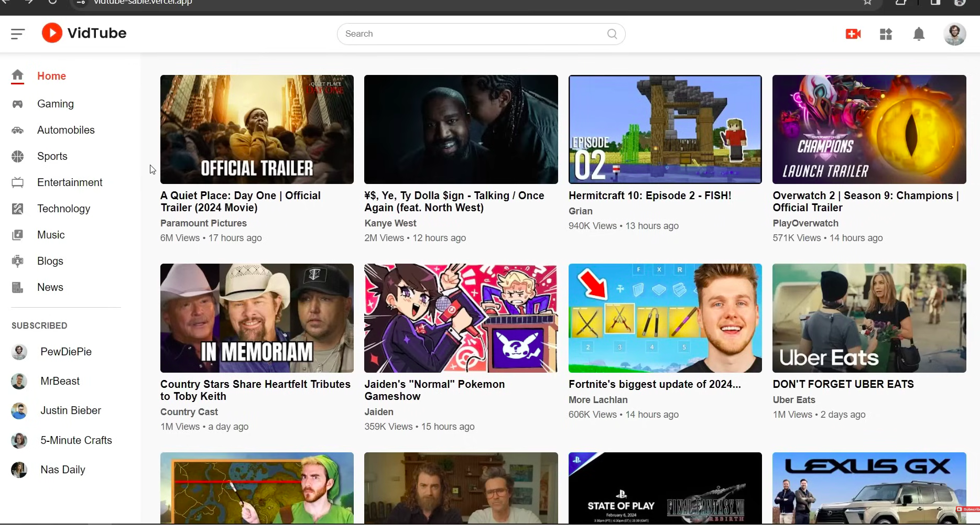This screenshot has height=532, width=980.
Task: Bookmark the page via the star icon
Action: pyautogui.click(x=868, y=2)
